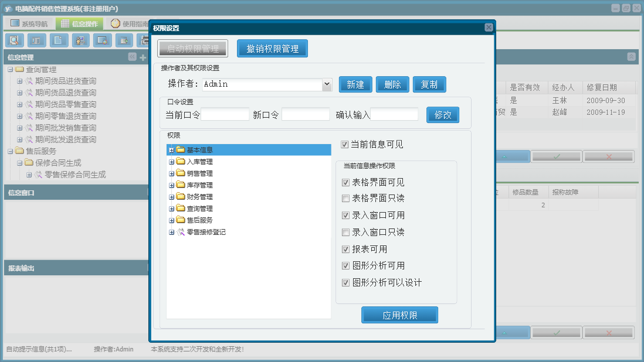Click the document page toolbar icon
Viewport: 644px width, 362px height.
click(59, 40)
